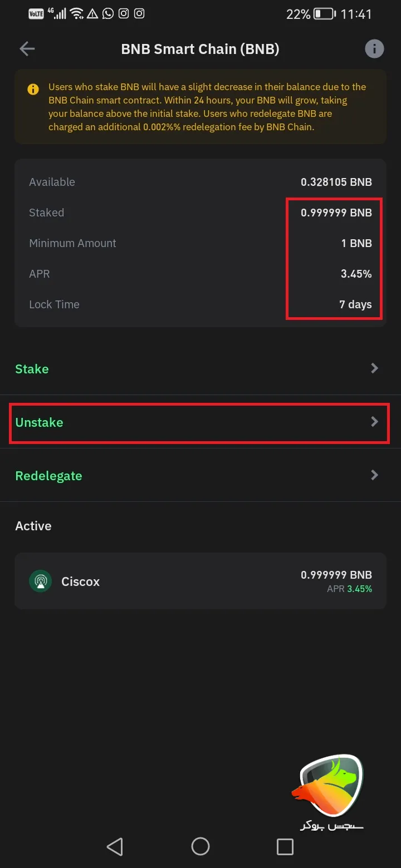
Task: Expand the Unstake row chevron
Action: click(375, 422)
